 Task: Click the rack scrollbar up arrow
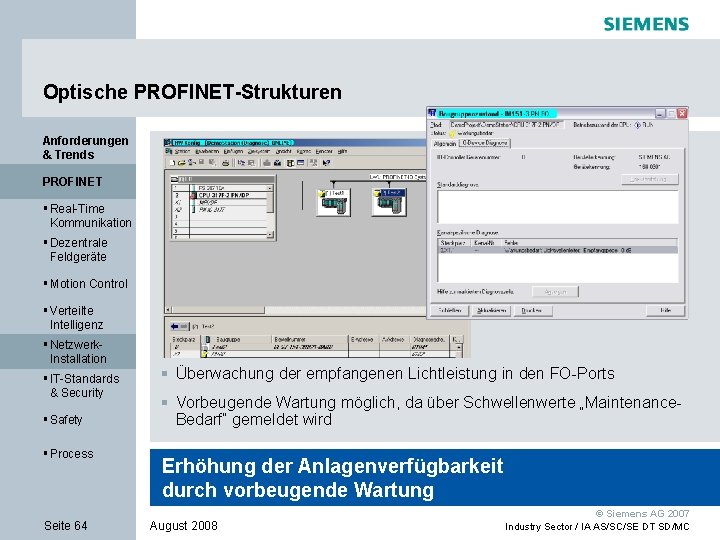(270, 188)
